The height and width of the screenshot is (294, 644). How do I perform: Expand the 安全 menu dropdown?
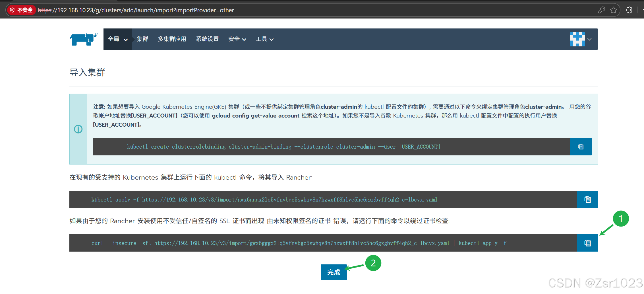click(x=237, y=39)
